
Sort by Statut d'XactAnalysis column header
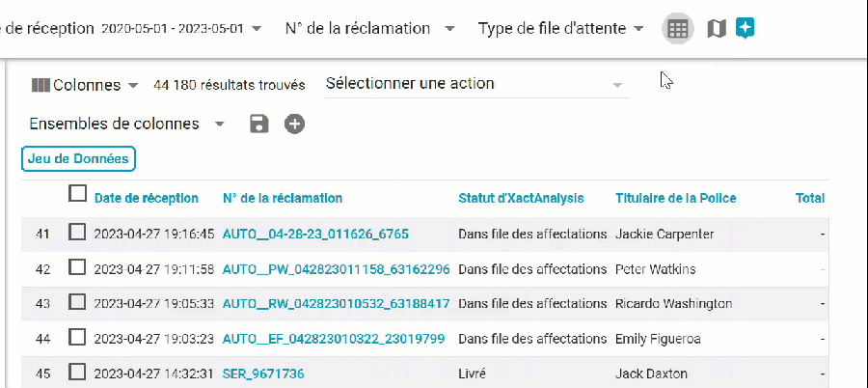(x=521, y=198)
